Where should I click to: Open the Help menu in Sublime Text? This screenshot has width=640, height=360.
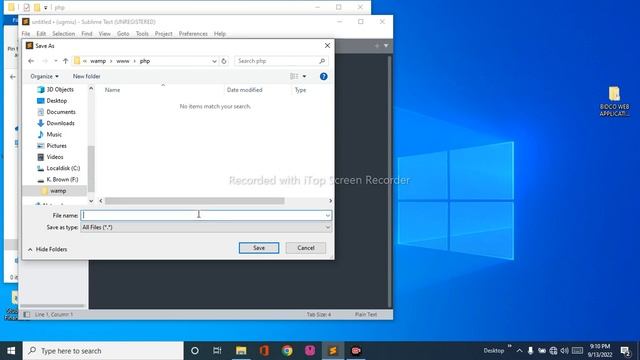[x=220, y=33]
